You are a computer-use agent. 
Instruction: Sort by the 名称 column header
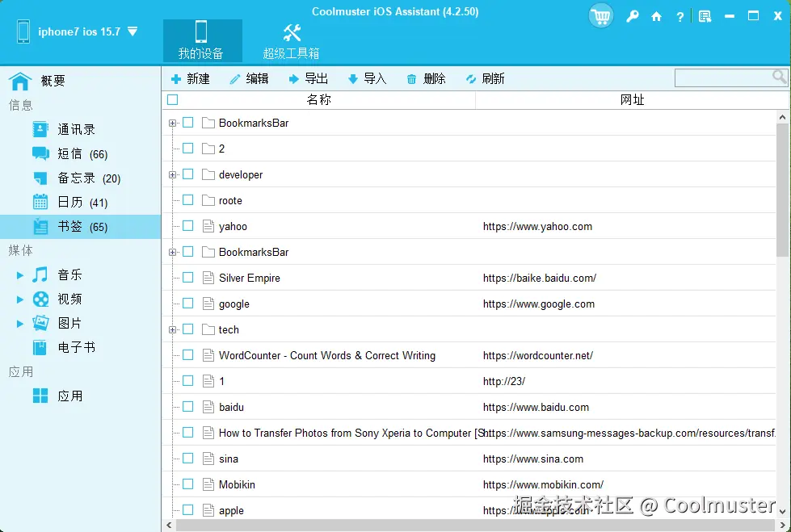click(319, 100)
